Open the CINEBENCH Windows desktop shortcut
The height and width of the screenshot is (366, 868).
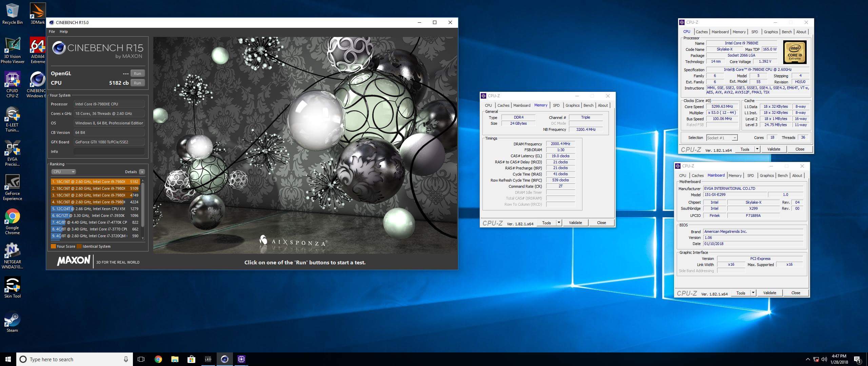click(x=36, y=85)
